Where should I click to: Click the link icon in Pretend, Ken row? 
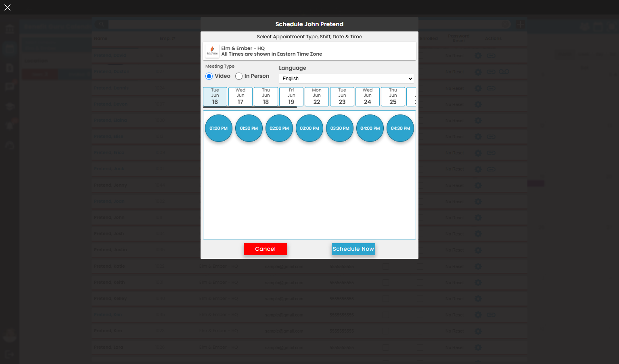[x=491, y=315]
